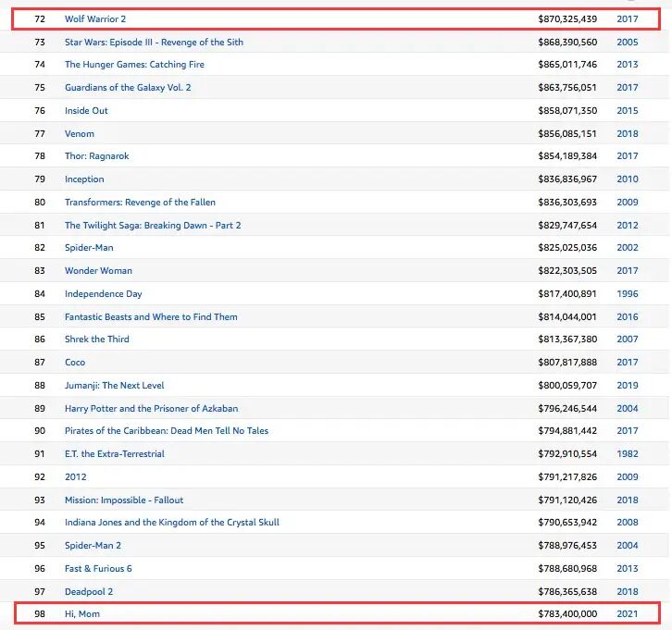This screenshot has width=672, height=630.
Task: Select Guardians of the Galaxy Vol. 2 title
Action: tap(127, 88)
